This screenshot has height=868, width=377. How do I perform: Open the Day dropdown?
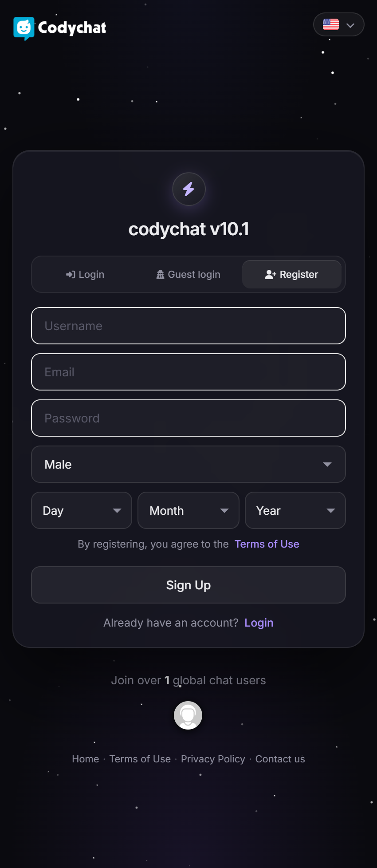pos(82,510)
